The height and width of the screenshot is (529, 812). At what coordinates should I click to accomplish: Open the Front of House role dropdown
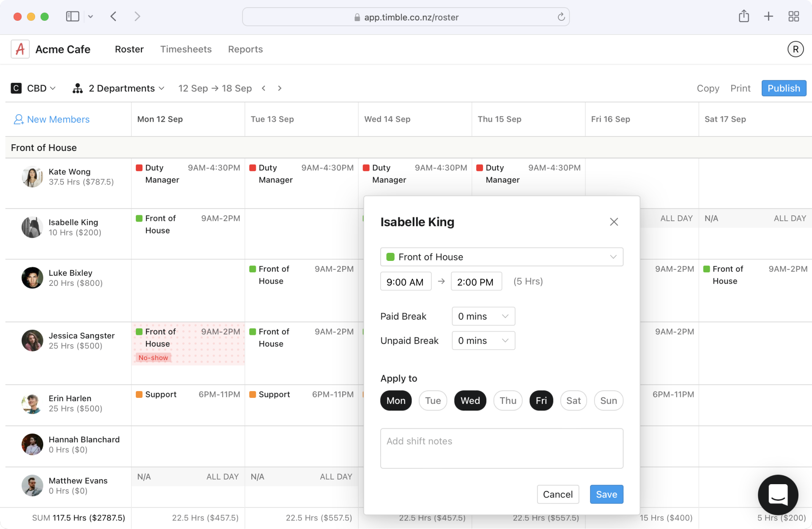501,257
